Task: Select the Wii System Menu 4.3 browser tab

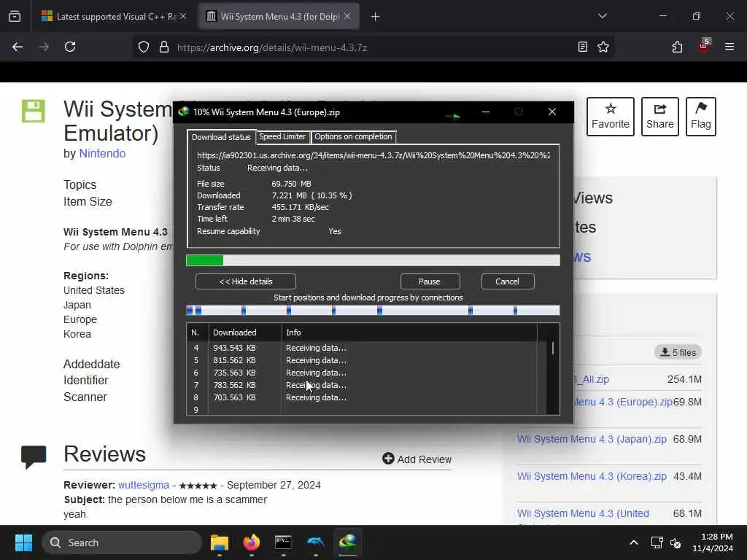Action: (x=278, y=17)
